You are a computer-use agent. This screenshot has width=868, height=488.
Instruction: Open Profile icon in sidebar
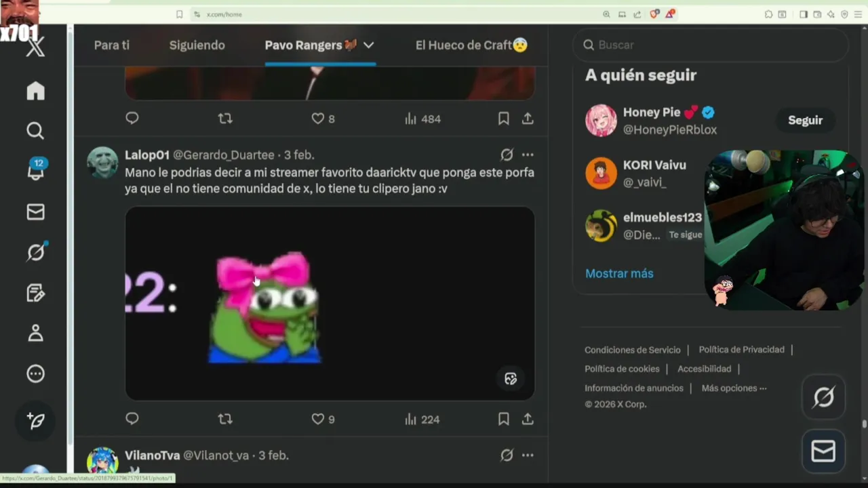tap(35, 333)
